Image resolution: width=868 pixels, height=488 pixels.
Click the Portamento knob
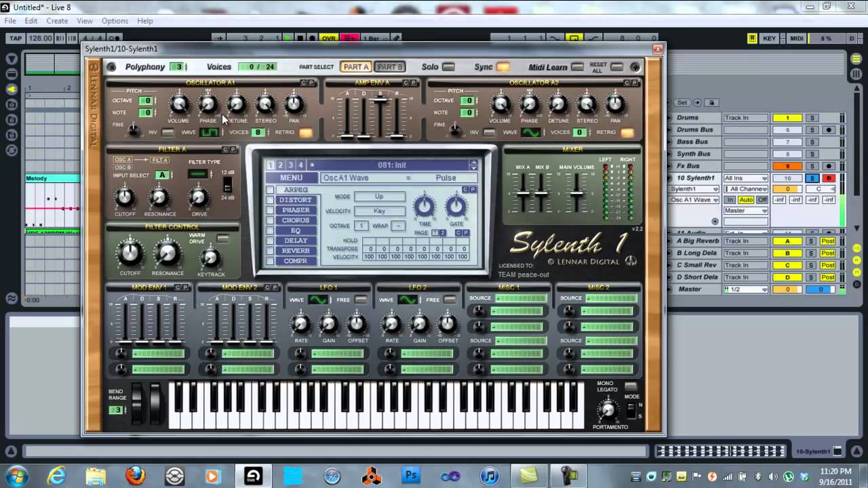pos(608,409)
